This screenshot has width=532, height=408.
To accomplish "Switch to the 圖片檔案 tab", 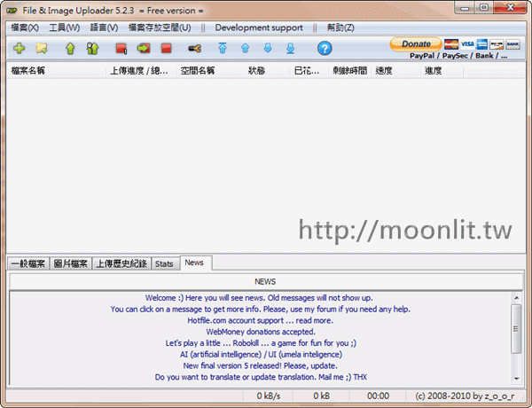I will 71,263.
